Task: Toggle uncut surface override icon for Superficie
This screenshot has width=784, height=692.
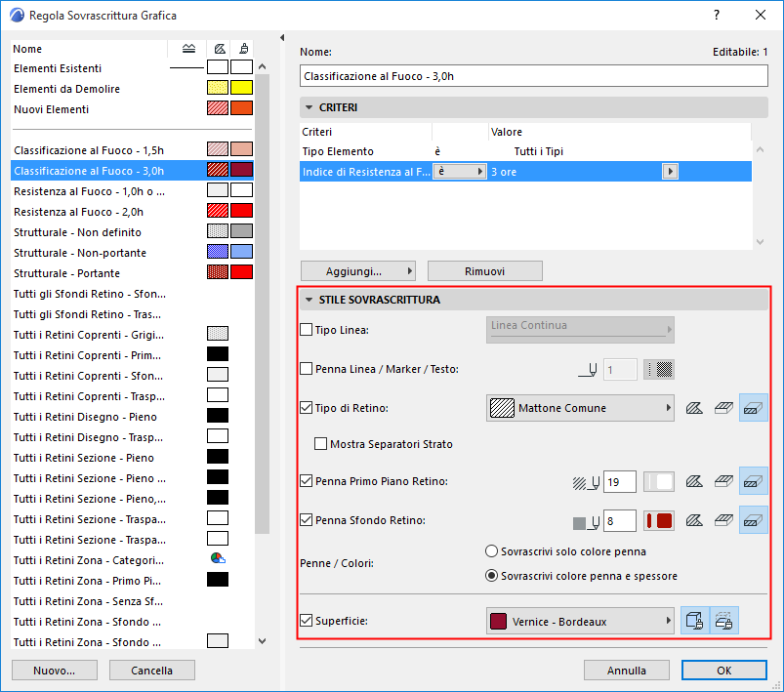Action: (694, 621)
